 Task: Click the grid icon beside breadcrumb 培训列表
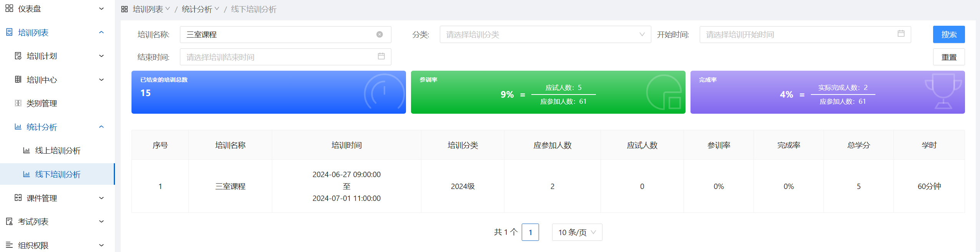[125, 9]
